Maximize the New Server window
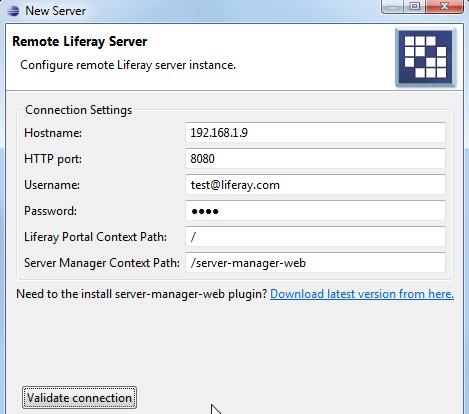Screen dimensions: 469x414 [x=414, y=7]
